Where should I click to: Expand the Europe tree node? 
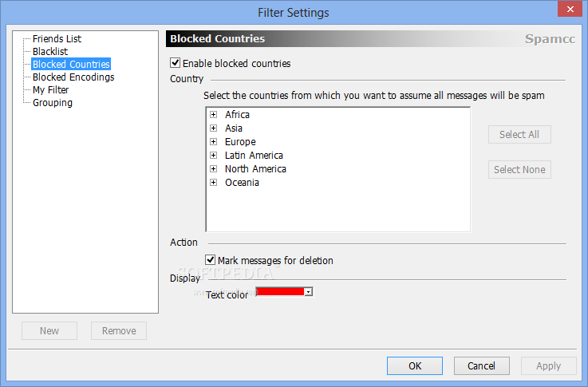coord(213,142)
